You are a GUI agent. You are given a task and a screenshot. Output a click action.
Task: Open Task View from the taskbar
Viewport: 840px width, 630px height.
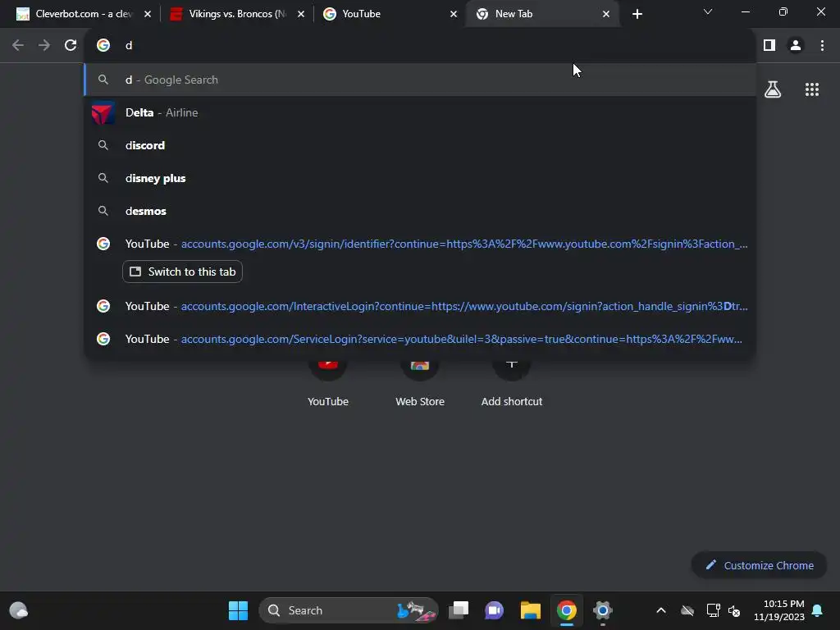459,610
